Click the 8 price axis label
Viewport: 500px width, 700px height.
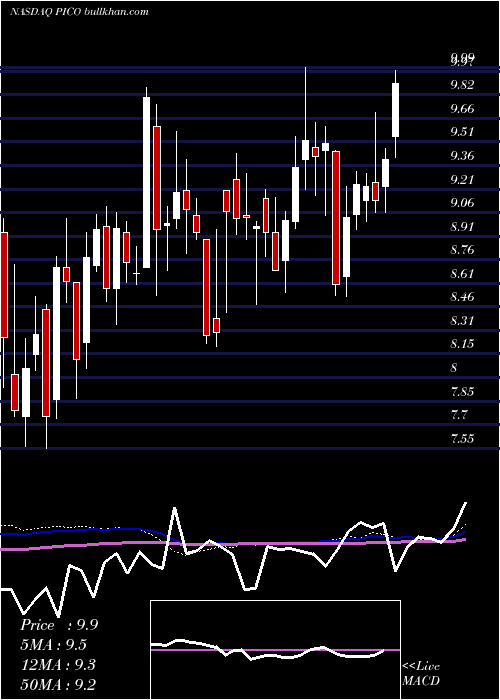[454, 368]
